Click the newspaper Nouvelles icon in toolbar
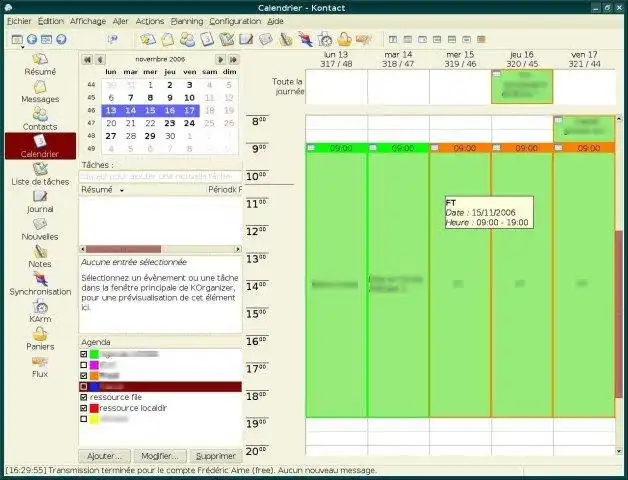628x480 pixels. (266, 39)
